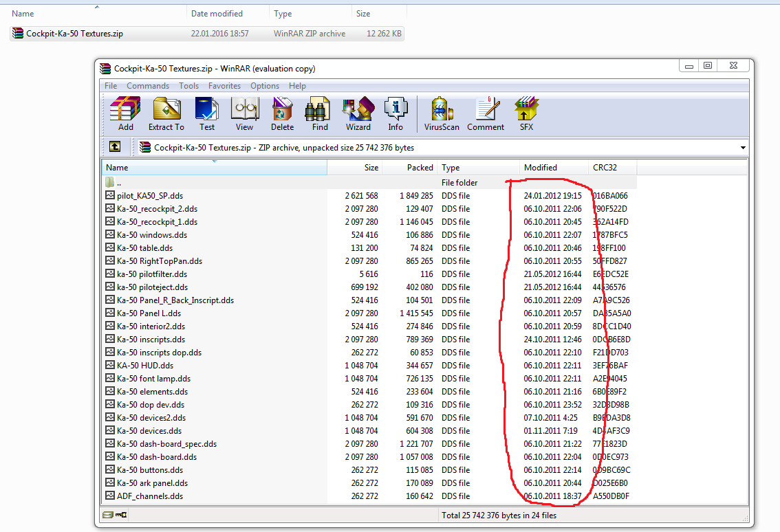The image size is (780, 532).
Task: Select ka-50 pilotfilter.dds file
Action: point(152,274)
